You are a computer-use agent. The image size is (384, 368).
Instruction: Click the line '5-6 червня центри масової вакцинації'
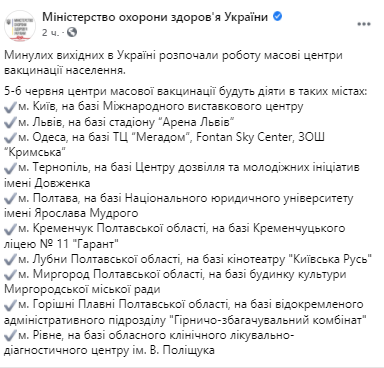pos(186,91)
